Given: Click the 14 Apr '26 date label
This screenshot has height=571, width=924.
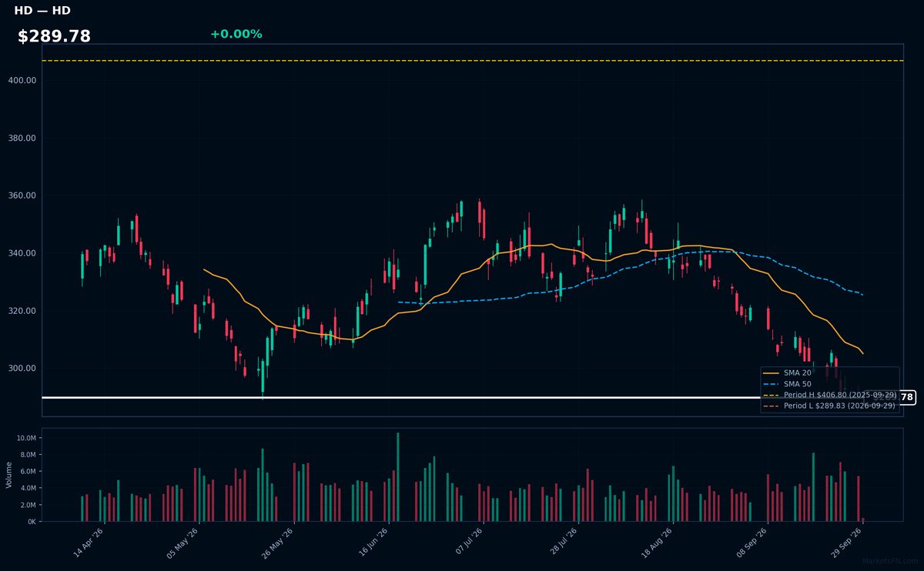Looking at the screenshot, I should (x=89, y=544).
